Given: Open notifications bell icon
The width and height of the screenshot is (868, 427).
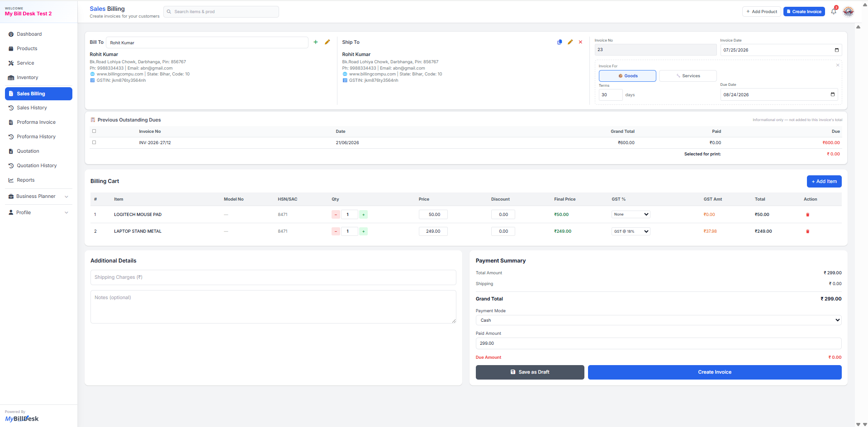Looking at the screenshot, I should coord(834,12).
